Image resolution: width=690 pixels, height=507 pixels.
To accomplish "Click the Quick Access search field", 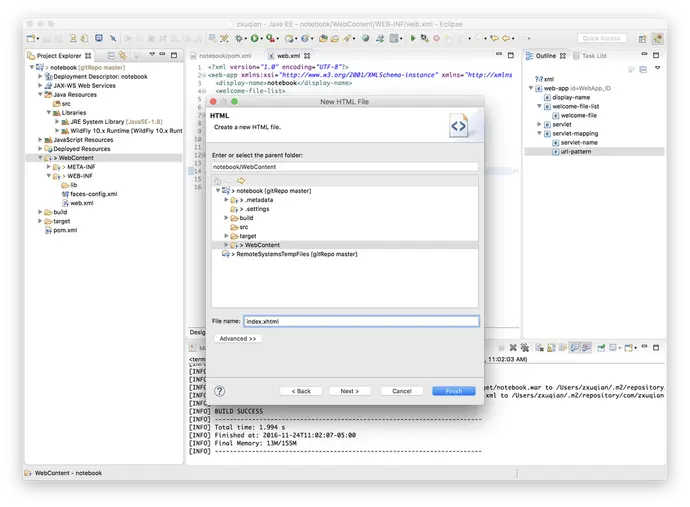I will (x=602, y=39).
